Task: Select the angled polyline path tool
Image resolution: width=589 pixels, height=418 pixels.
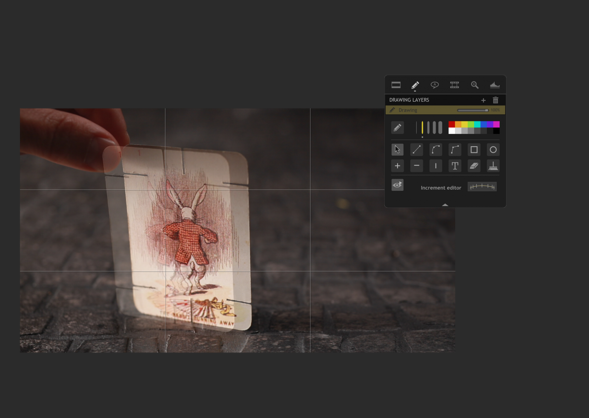Action: (455, 150)
